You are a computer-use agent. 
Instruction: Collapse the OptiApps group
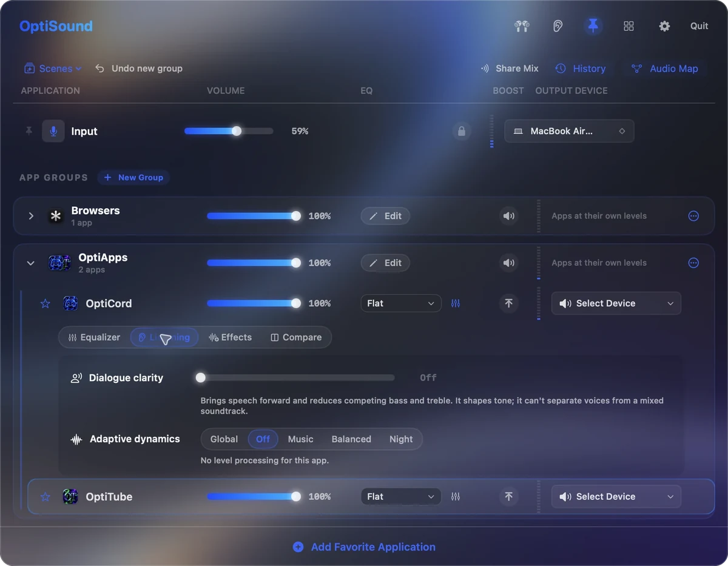(31, 263)
